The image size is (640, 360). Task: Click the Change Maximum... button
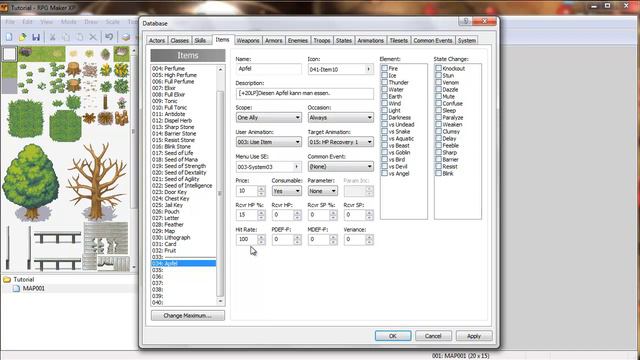[188, 316]
